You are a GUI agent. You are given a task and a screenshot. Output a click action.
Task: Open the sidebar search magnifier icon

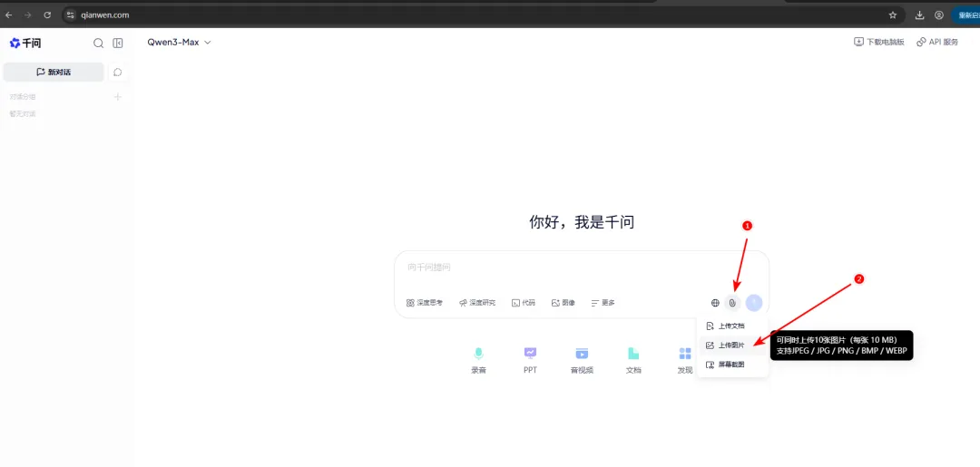click(x=98, y=44)
